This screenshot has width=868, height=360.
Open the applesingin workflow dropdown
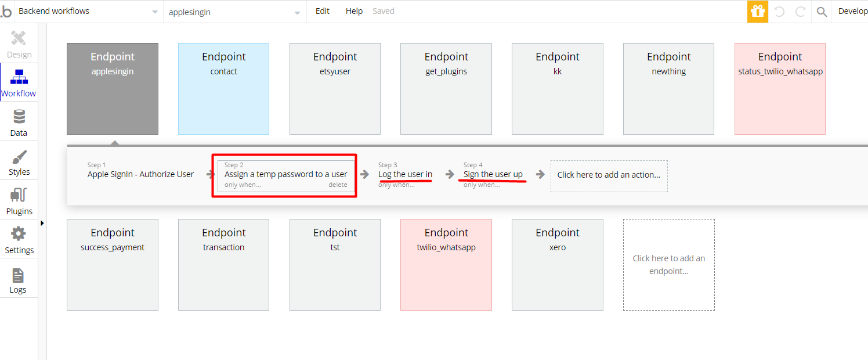[x=234, y=12]
